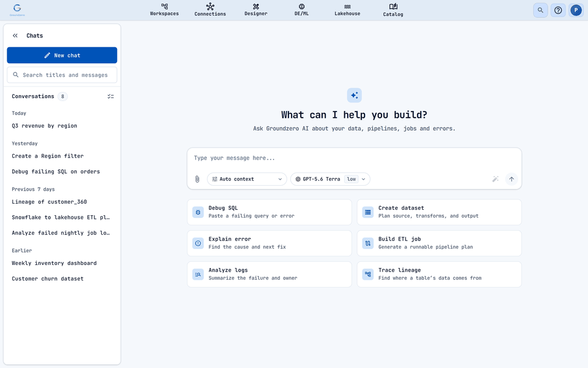The width and height of the screenshot is (588, 368).
Task: Open Analyze failed nightly job conversation
Action: tap(62, 233)
